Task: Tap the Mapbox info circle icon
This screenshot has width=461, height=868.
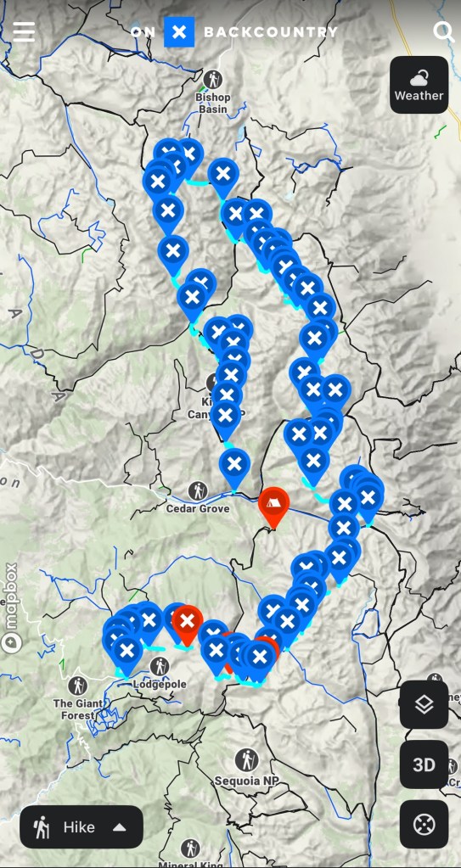Action: click(x=10, y=642)
